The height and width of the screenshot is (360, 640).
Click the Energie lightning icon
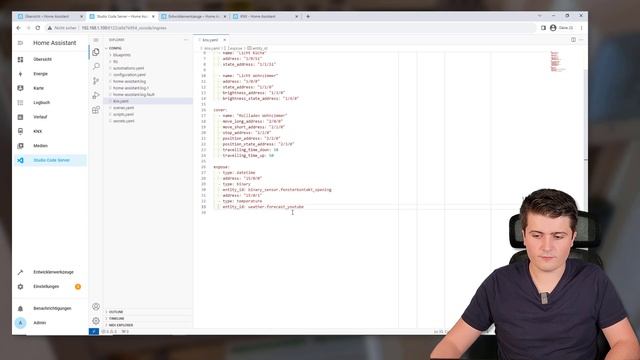pos(20,74)
